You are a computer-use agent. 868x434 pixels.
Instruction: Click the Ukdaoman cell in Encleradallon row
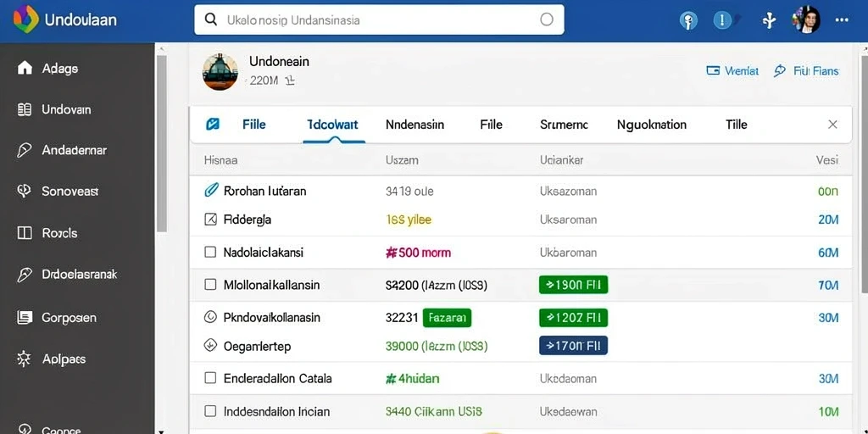click(568, 378)
